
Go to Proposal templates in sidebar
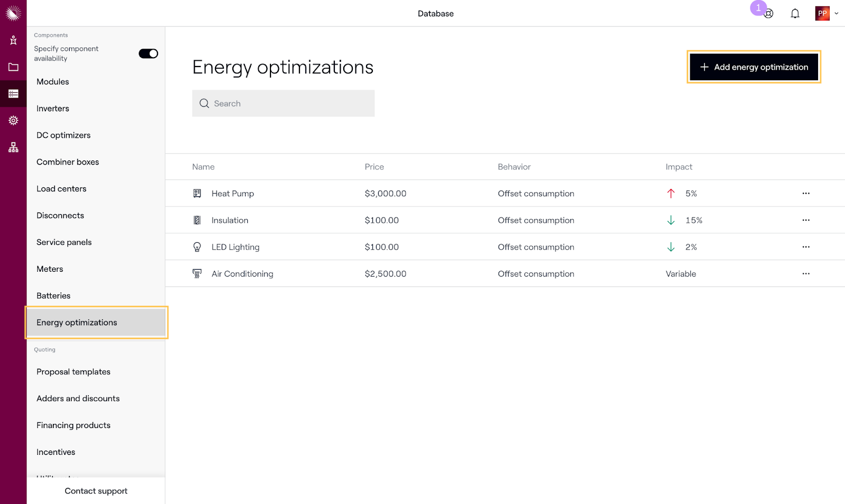(x=73, y=372)
